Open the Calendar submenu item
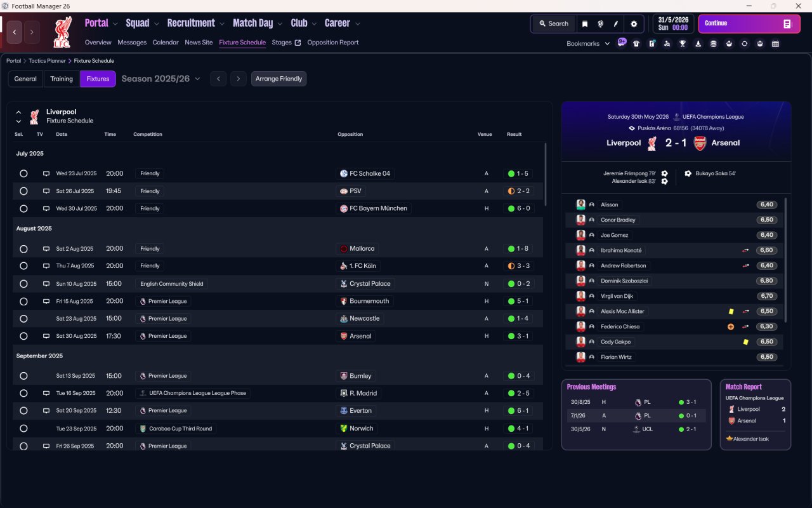This screenshot has height=508, width=812. click(x=166, y=43)
